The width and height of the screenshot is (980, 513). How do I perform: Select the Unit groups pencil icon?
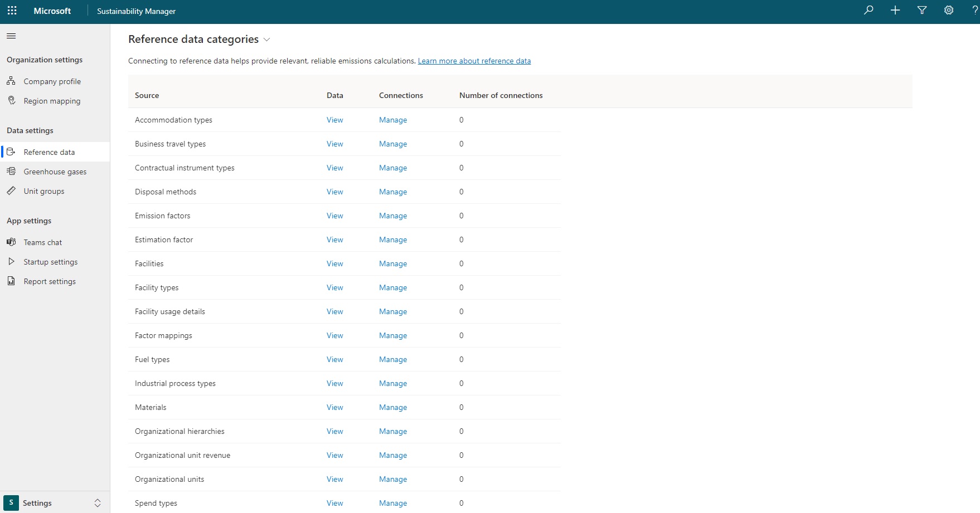click(11, 190)
